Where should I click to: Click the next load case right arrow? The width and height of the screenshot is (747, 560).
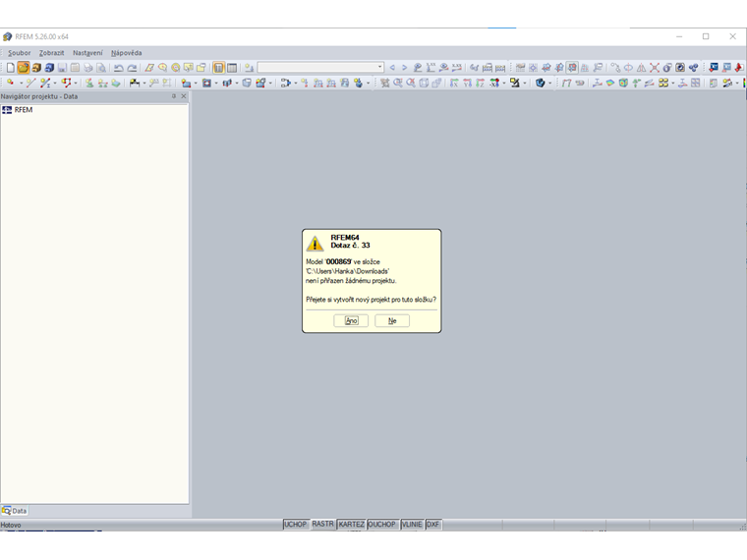405,68
